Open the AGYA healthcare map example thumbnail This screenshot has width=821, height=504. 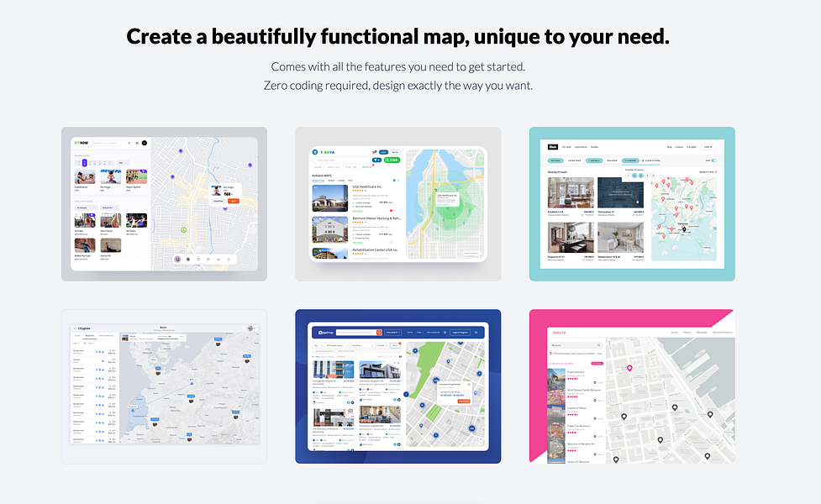pyautogui.click(x=398, y=203)
